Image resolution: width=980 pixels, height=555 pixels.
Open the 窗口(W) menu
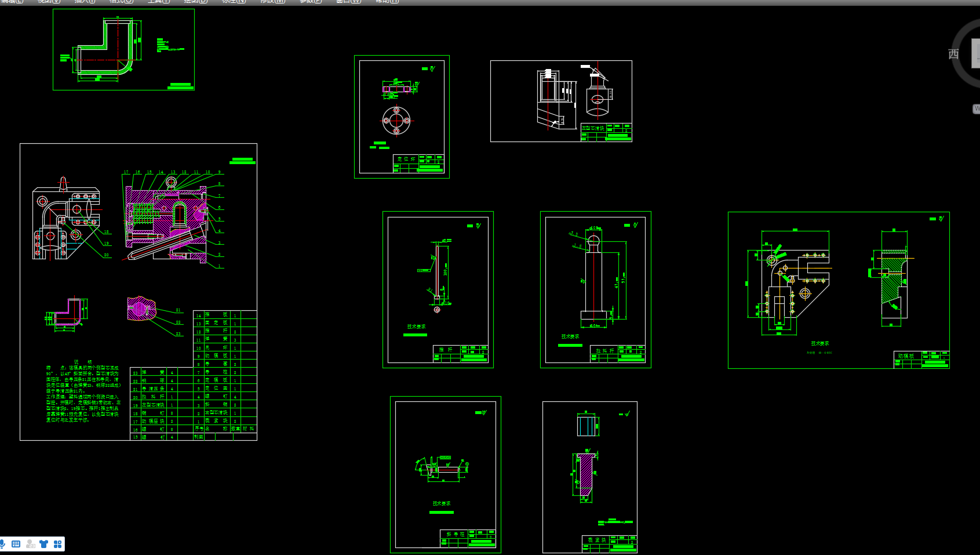[x=348, y=2]
